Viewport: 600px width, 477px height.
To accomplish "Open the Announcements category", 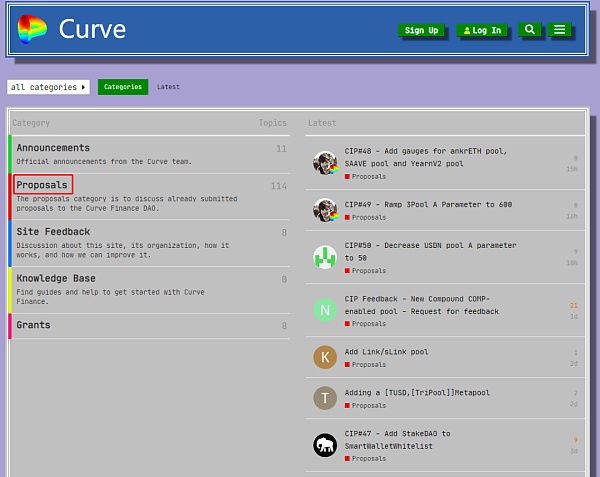I will [53, 148].
